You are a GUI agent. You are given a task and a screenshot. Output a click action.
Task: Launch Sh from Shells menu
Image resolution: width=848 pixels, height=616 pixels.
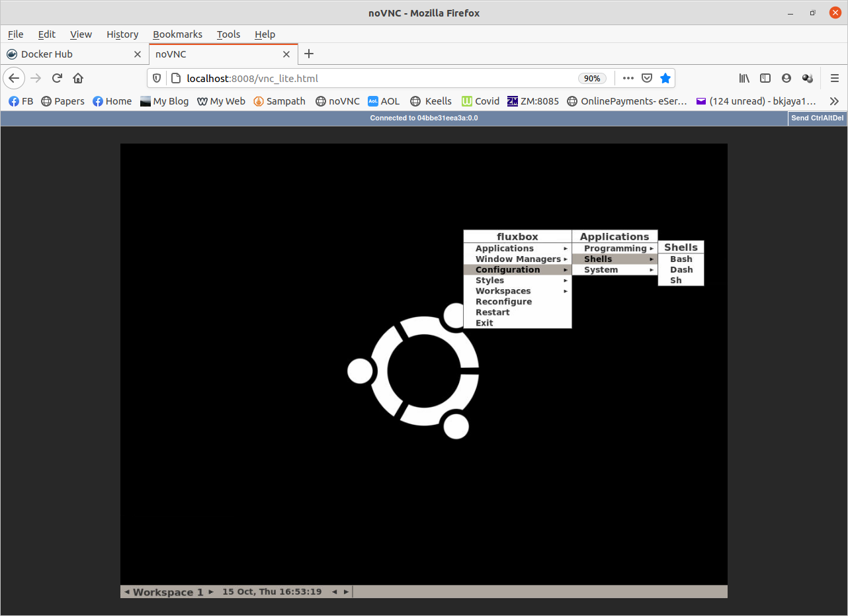(681, 281)
